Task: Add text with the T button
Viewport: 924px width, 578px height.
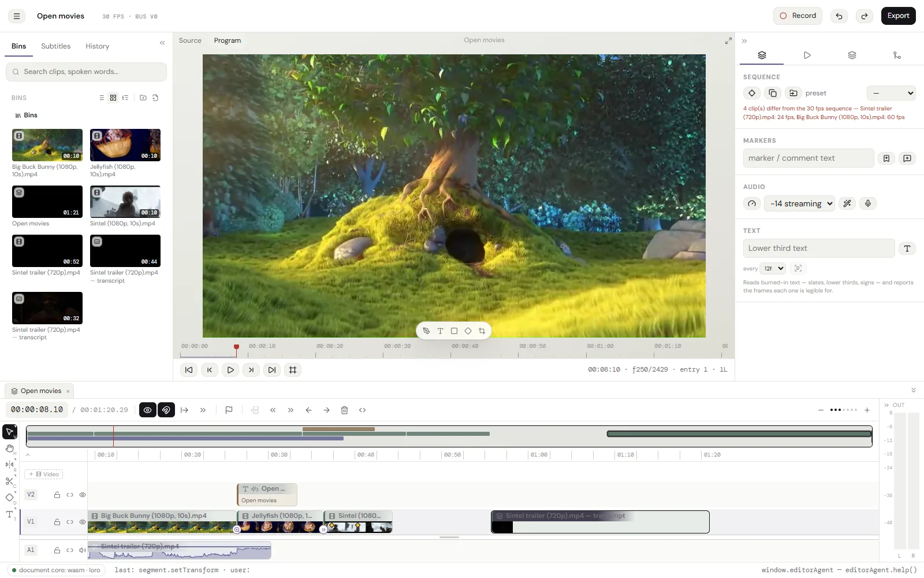Action: point(907,249)
